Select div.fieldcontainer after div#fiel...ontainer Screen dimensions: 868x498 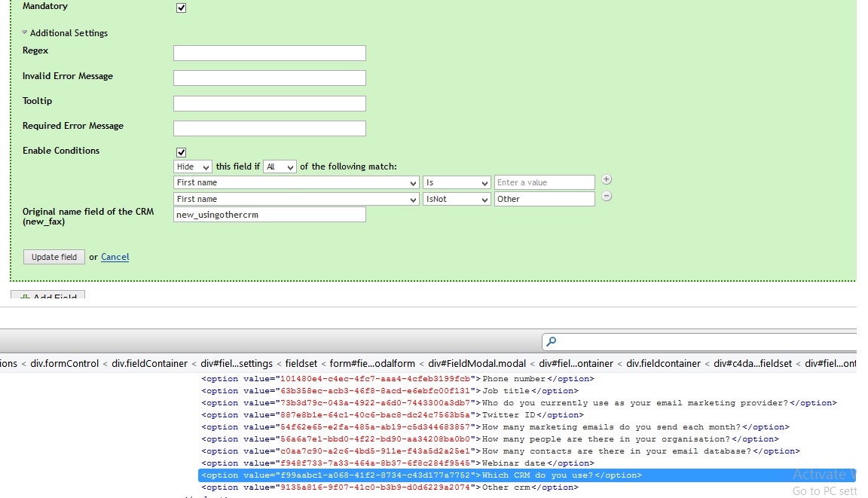coord(663,364)
